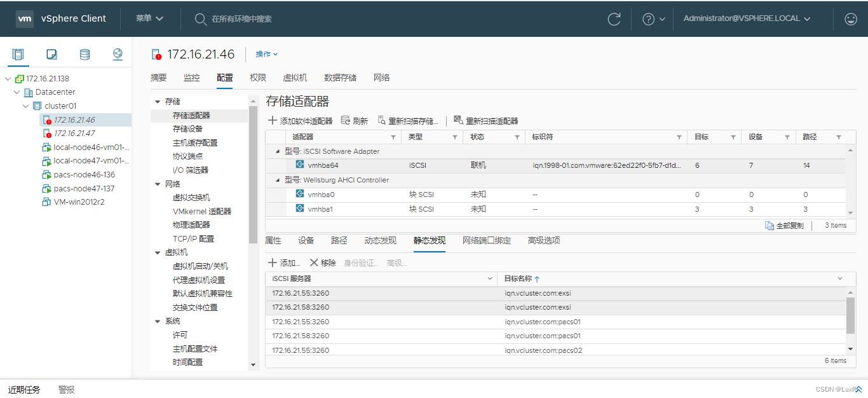
Task: Open the 警报 alarms panel
Action: coord(67,390)
